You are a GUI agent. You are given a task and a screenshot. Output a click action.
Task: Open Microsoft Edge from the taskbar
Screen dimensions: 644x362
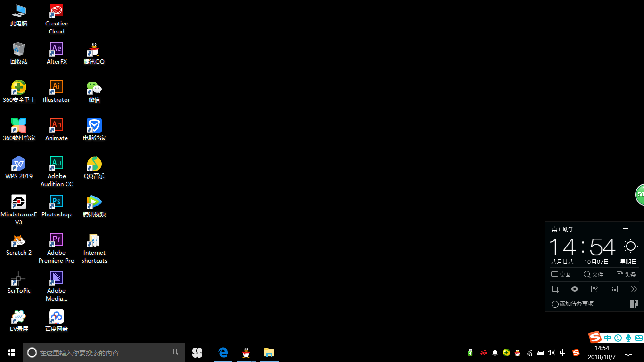point(223,353)
